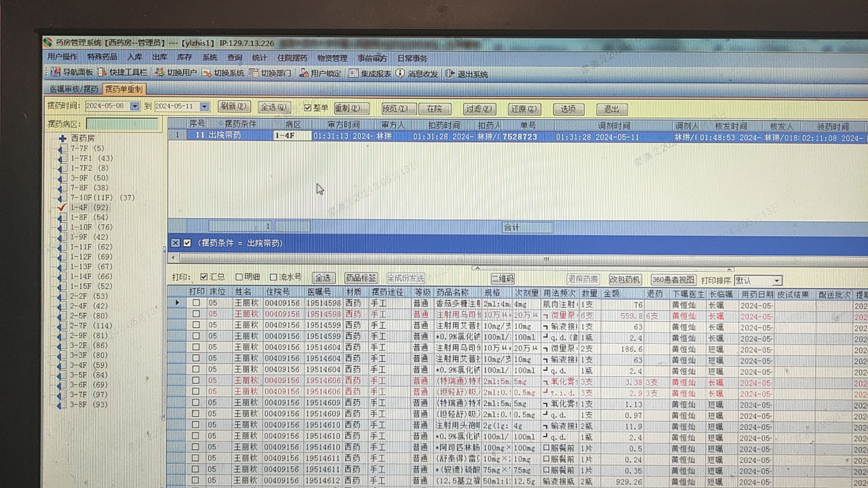Click the 导航面板 navigation panel icon
This screenshot has width=868, height=488.
tap(56, 72)
